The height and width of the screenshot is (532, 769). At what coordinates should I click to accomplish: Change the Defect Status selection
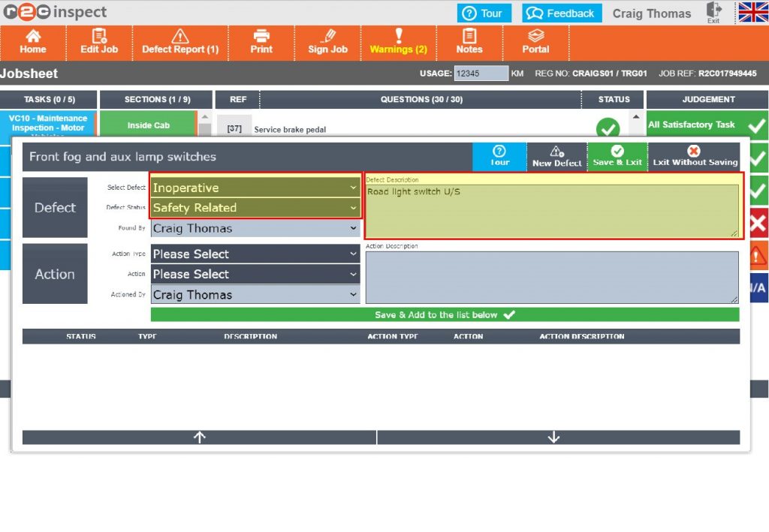(255, 208)
